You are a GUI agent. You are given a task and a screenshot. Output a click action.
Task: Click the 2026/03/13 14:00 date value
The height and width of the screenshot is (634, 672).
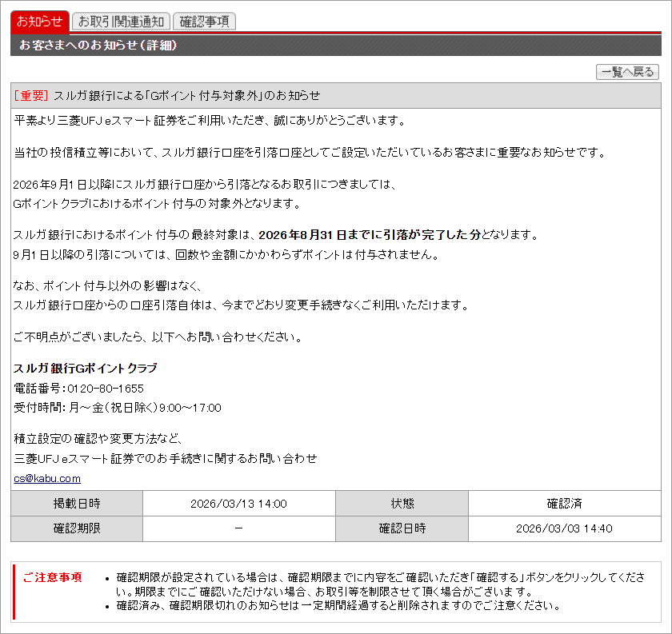[238, 502]
